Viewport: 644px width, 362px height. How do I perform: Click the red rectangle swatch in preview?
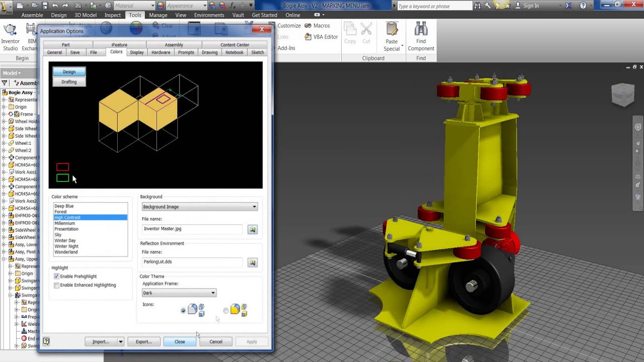point(63,167)
